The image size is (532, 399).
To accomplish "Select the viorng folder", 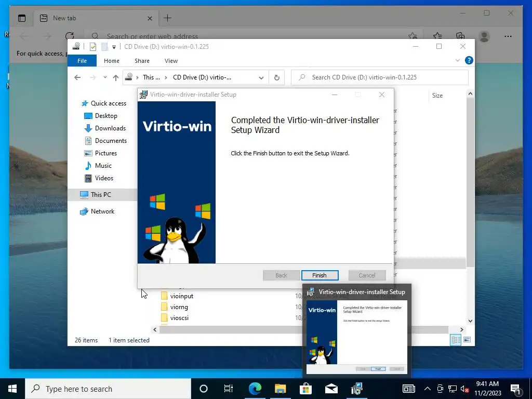I will click(x=175, y=307).
